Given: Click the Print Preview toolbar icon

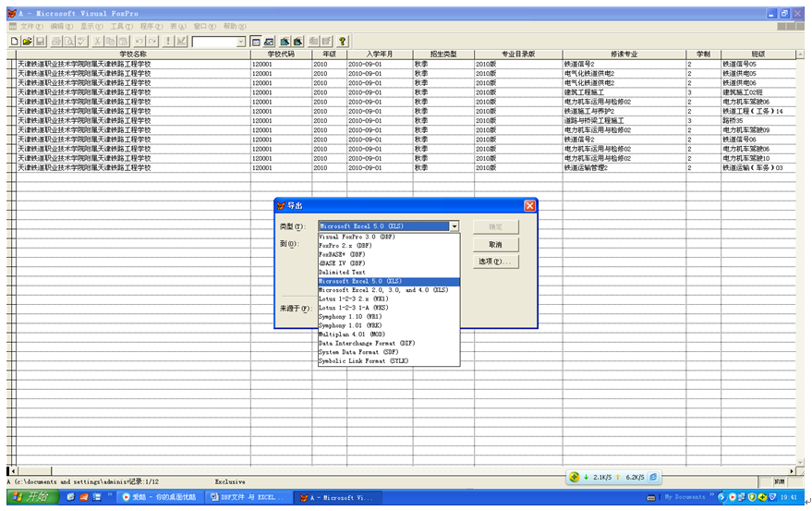Looking at the screenshot, I should pyautogui.click(x=68, y=42).
